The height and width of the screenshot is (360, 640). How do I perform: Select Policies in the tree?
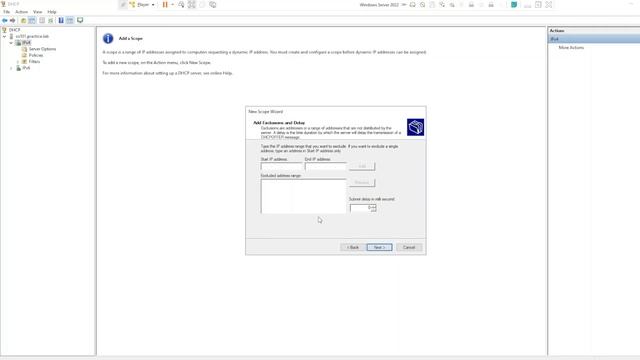36,55
